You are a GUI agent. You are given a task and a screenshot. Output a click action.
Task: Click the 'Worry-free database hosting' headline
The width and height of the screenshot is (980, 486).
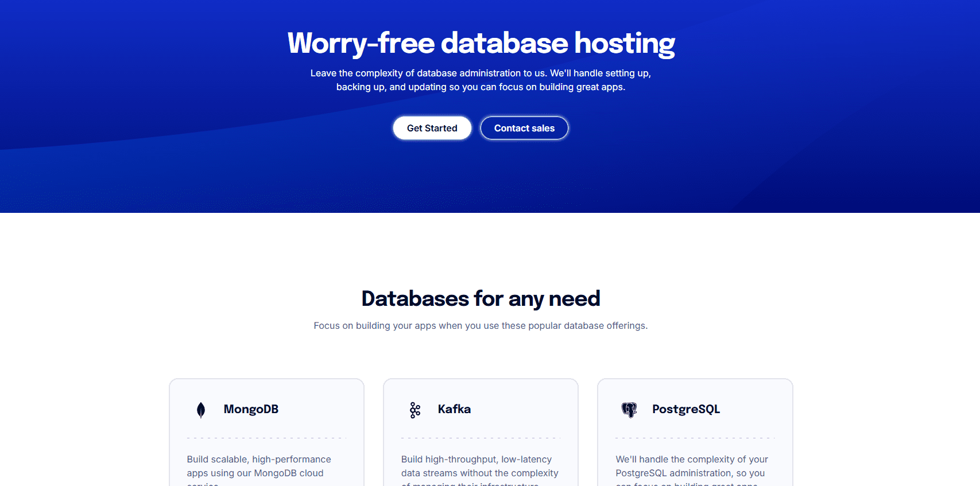click(481, 44)
